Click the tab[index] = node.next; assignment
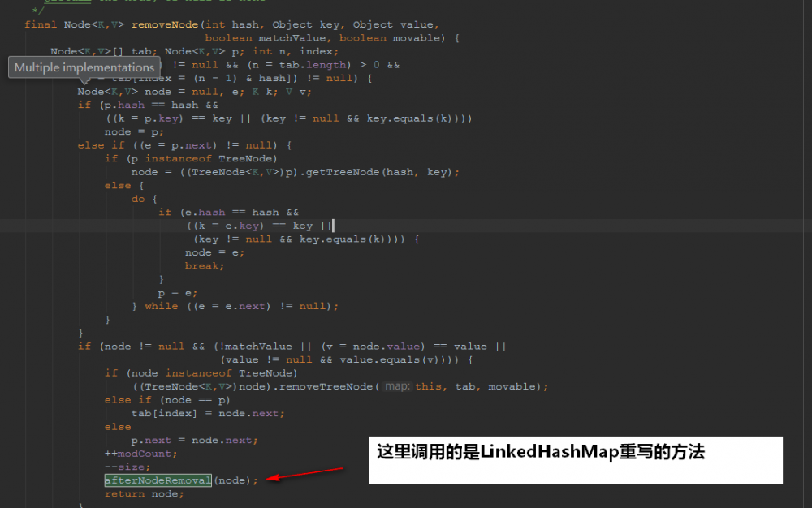Screen dimensions: 812x508 [x=208, y=413]
